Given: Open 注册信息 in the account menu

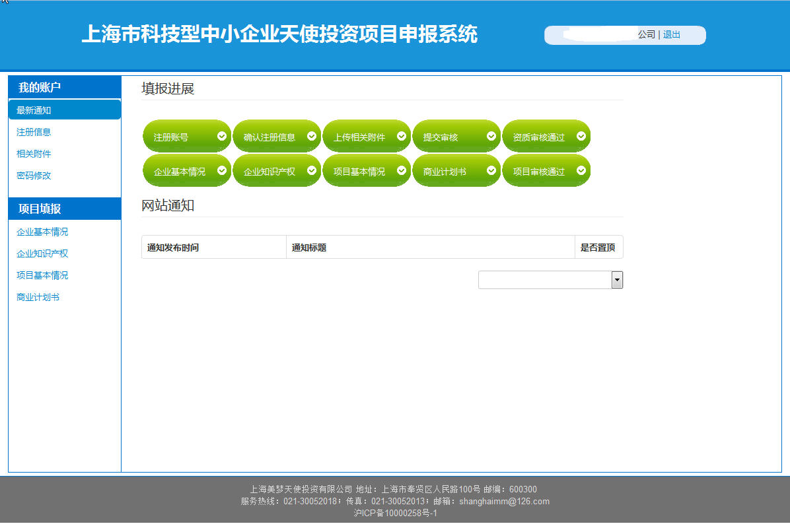Looking at the screenshot, I should [x=34, y=132].
